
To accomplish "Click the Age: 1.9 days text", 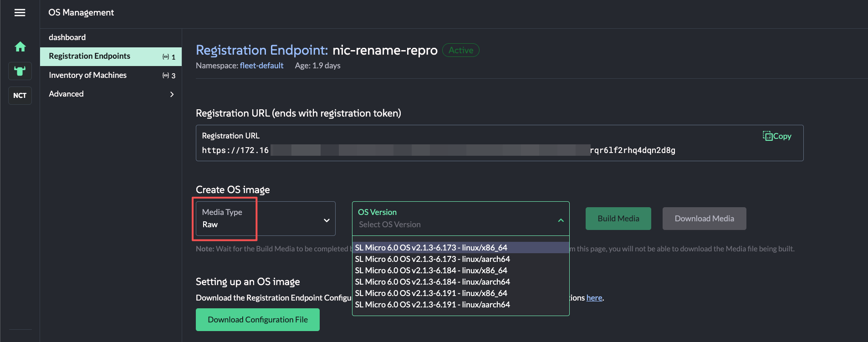I will pos(317,66).
